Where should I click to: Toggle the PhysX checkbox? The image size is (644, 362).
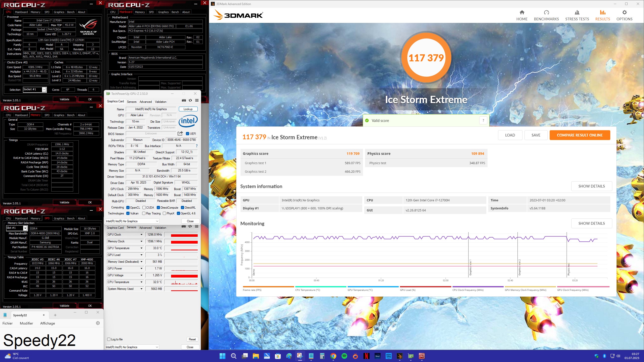point(164,213)
